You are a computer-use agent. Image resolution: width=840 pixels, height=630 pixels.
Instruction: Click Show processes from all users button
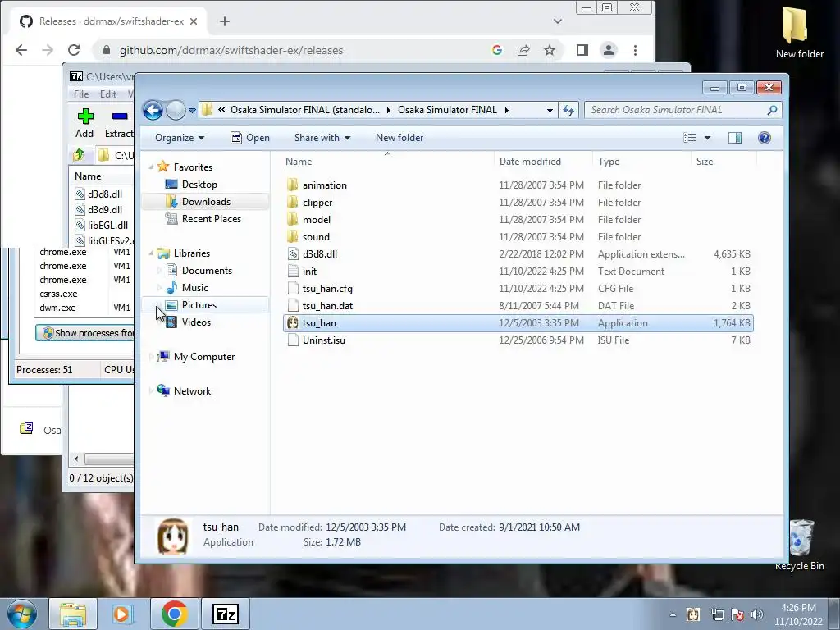tap(85, 333)
